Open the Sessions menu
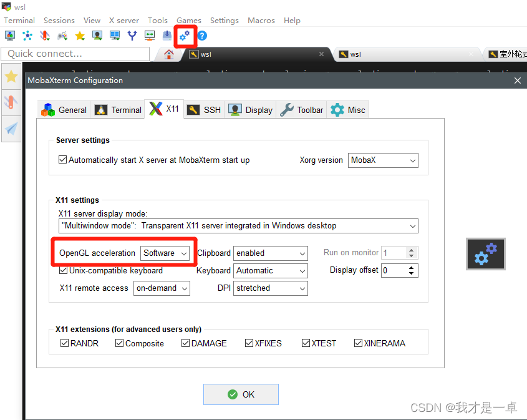Screen dimensions: 527x420 click(59, 21)
